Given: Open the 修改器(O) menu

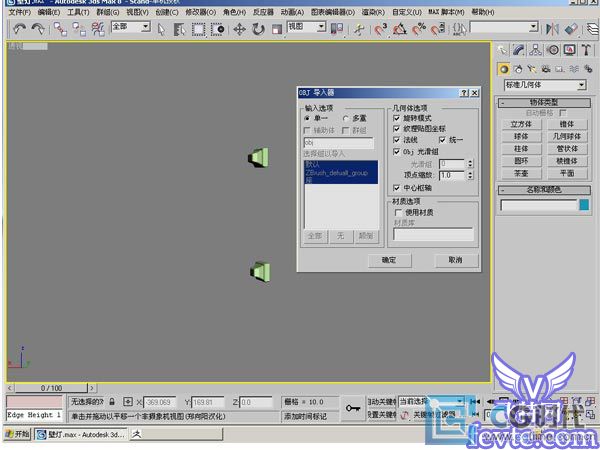Looking at the screenshot, I should click(x=201, y=12).
